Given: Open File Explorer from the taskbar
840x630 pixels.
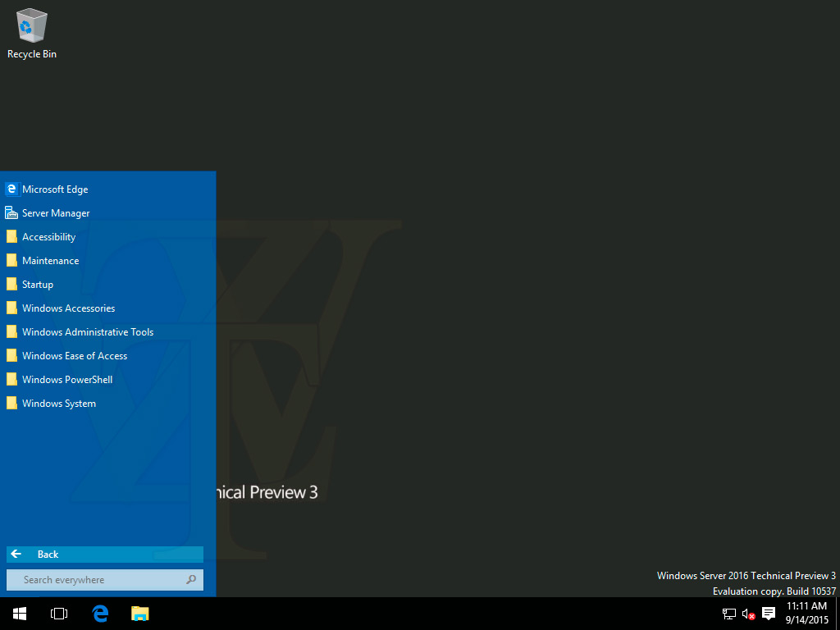Looking at the screenshot, I should click(x=140, y=614).
